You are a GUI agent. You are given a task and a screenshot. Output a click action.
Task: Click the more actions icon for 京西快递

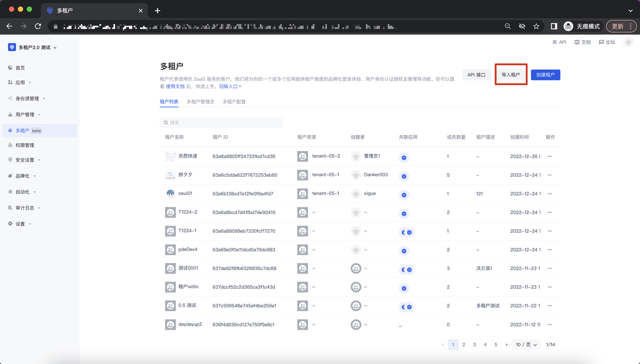549,156
